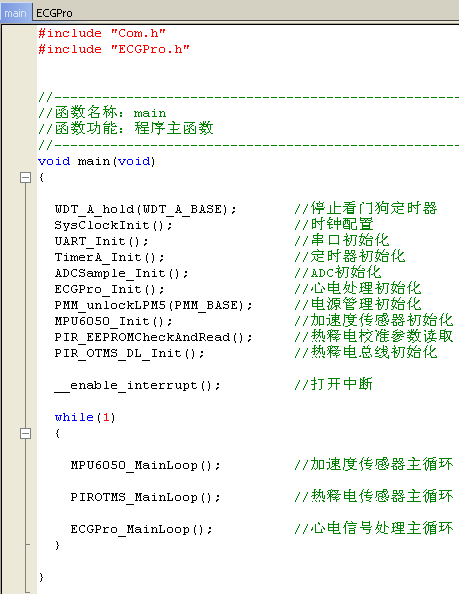Click the ECGPro_Init(); line

(109, 289)
